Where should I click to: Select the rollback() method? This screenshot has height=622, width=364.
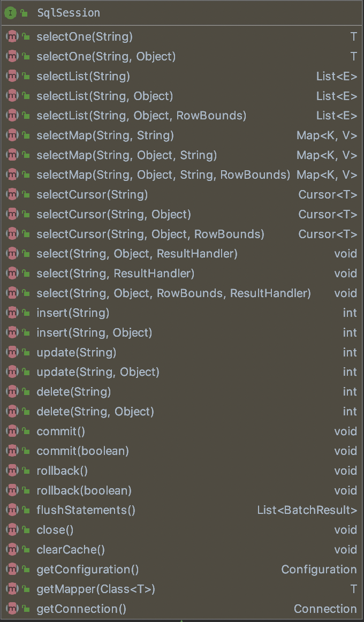click(62, 471)
